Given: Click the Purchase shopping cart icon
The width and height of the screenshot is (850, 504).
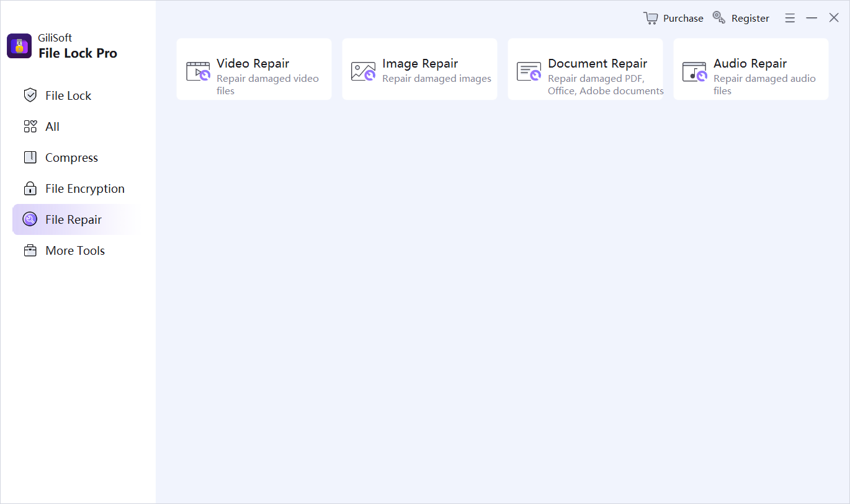Looking at the screenshot, I should pos(650,18).
